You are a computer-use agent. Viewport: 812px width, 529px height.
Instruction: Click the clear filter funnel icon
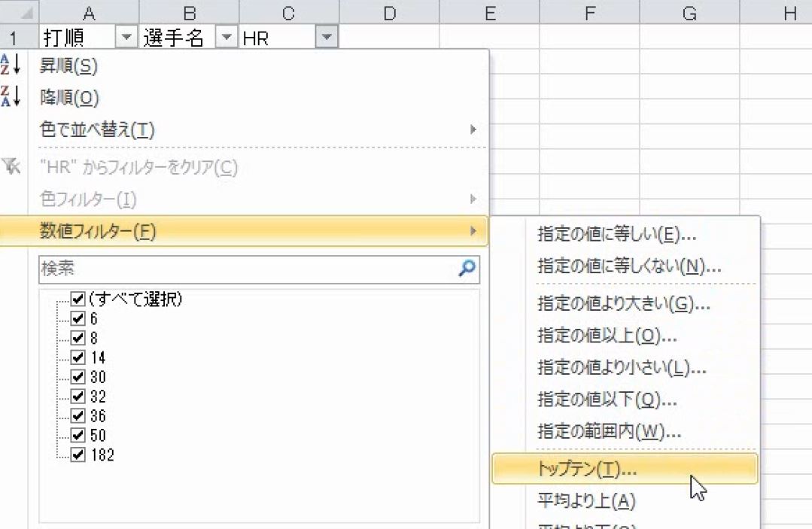tap(12, 167)
